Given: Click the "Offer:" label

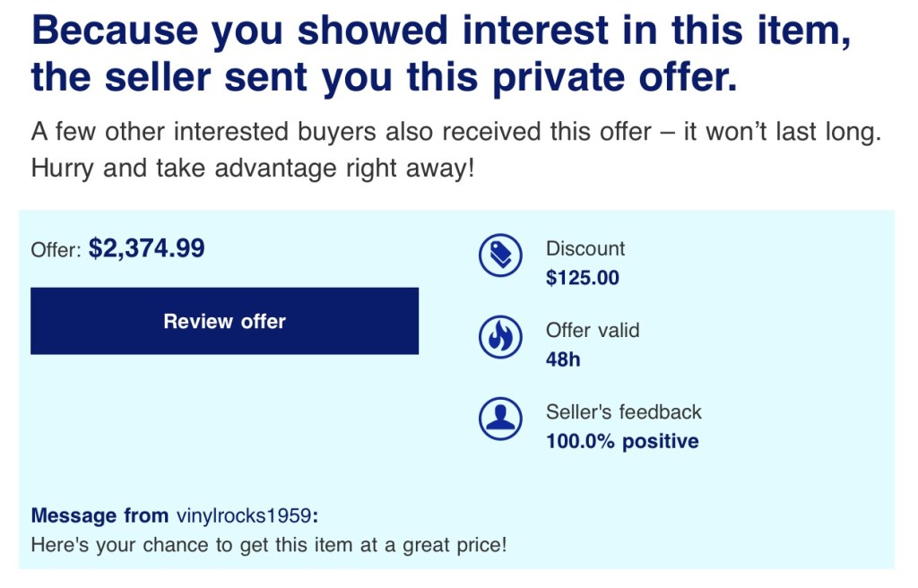Looking at the screenshot, I should [x=56, y=250].
